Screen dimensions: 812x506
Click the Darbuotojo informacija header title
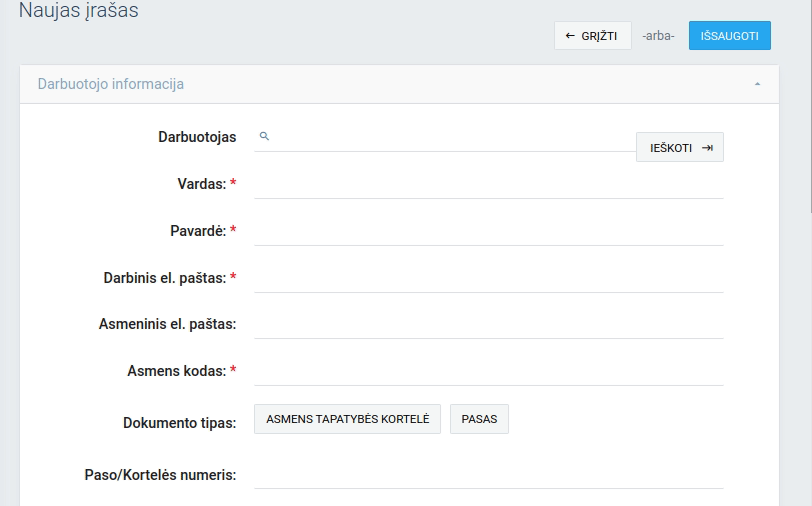pyautogui.click(x=110, y=85)
